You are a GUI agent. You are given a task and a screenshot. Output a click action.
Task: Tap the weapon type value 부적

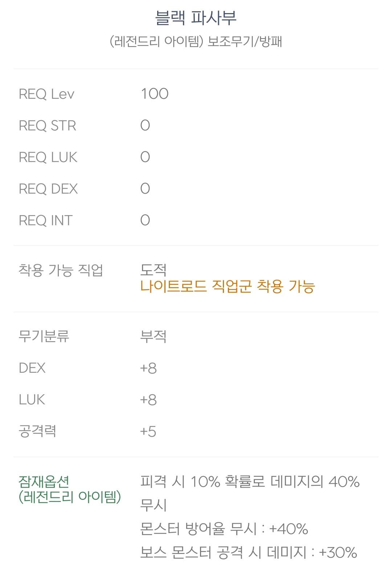coord(153,336)
